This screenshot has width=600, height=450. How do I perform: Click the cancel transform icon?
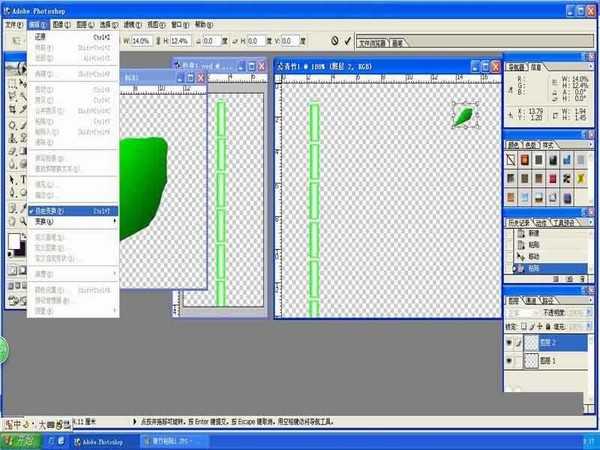[333, 41]
